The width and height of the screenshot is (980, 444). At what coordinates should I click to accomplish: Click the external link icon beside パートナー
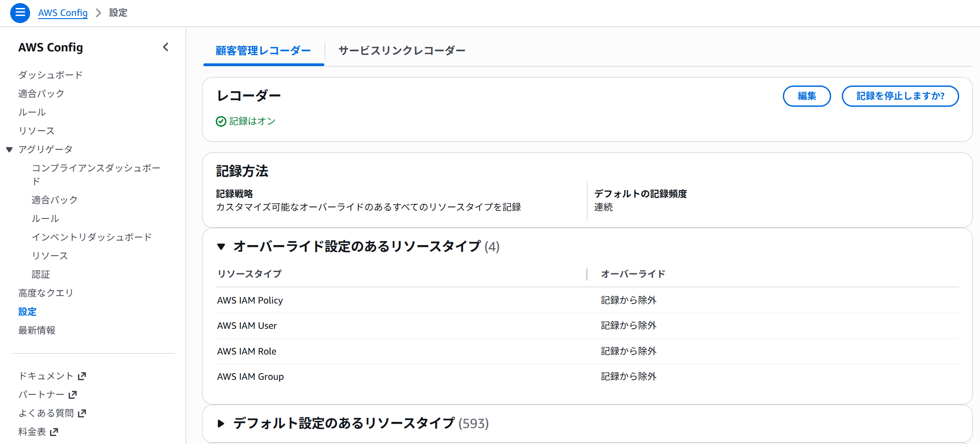pos(73,395)
